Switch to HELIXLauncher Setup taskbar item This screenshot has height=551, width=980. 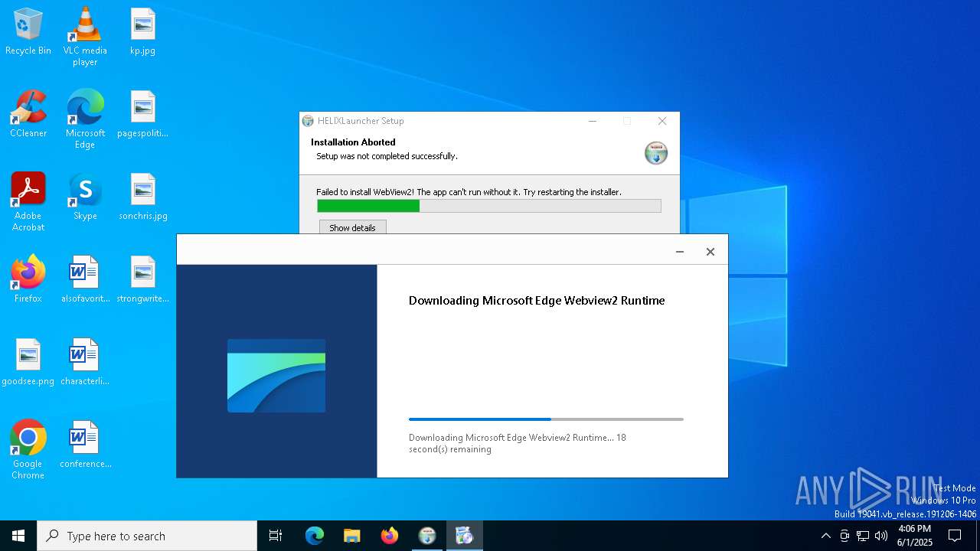point(427,536)
